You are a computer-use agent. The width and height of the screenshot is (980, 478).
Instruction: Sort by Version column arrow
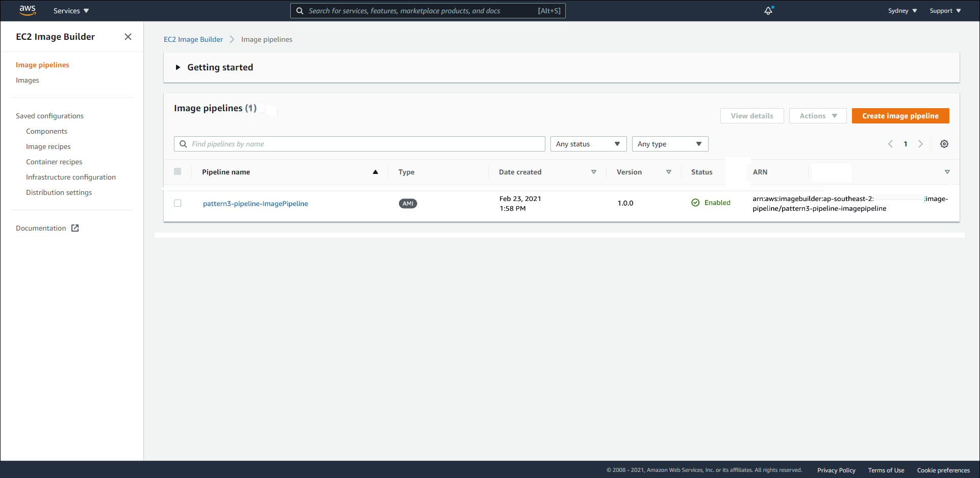tap(669, 172)
